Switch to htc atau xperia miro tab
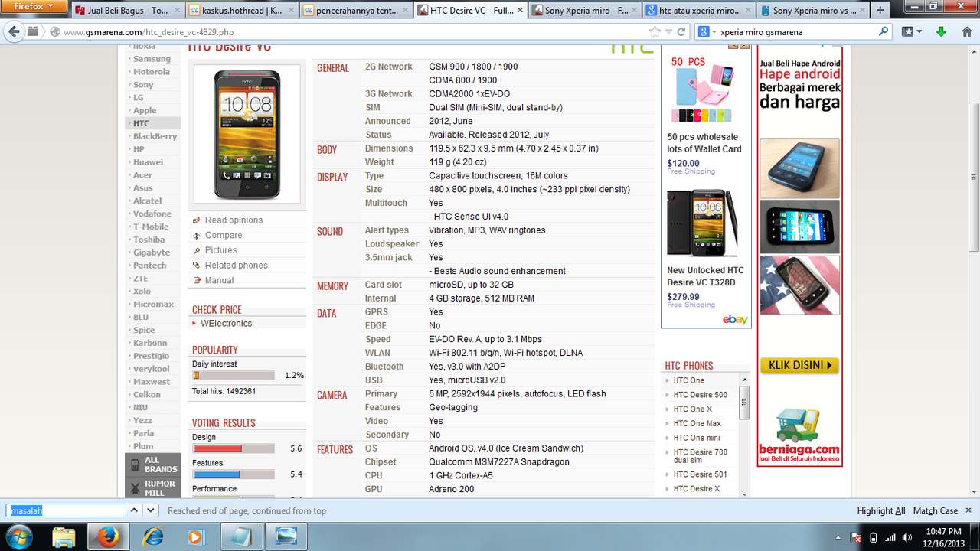 [697, 11]
